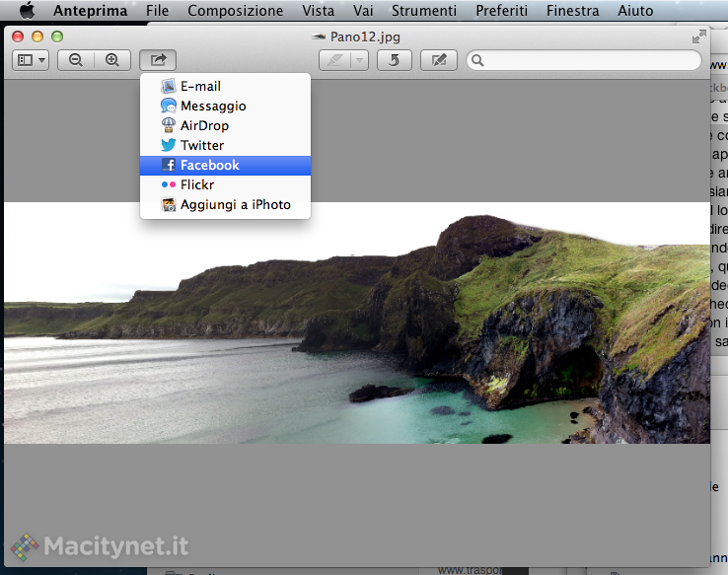Choose AirDrop in the share menu
The width and height of the screenshot is (728, 575).
(225, 125)
